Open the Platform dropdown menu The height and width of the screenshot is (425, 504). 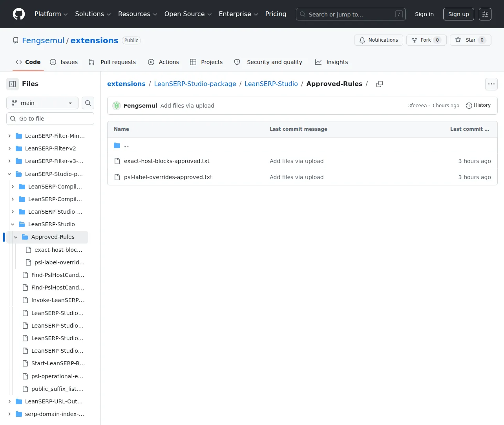click(51, 14)
